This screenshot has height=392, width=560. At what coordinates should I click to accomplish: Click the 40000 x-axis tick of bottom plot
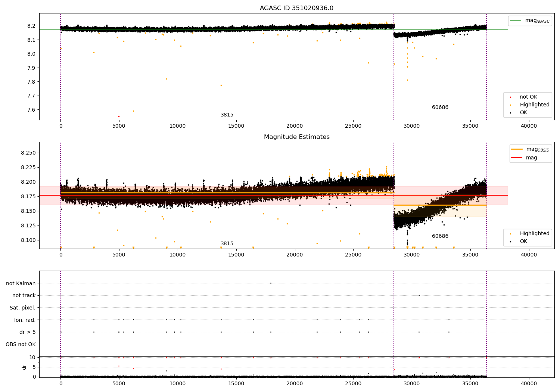[529, 383]
